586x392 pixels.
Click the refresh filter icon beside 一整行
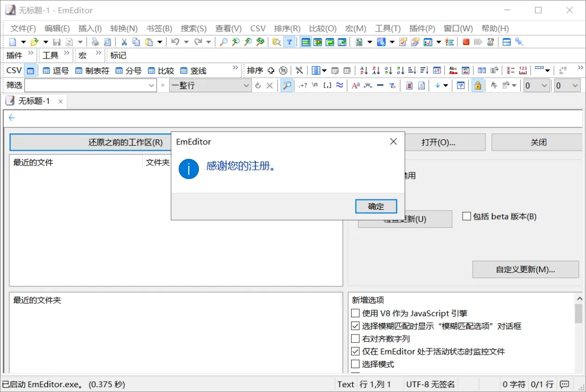click(258, 86)
